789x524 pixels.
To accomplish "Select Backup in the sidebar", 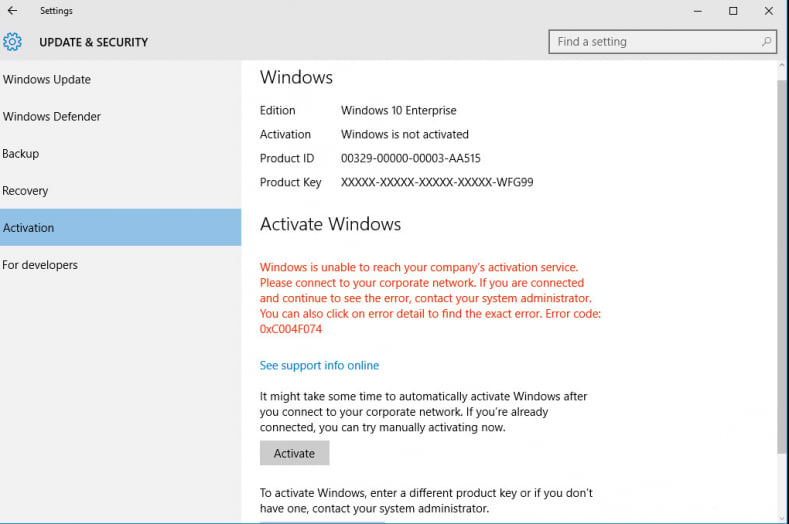I will [120, 154].
